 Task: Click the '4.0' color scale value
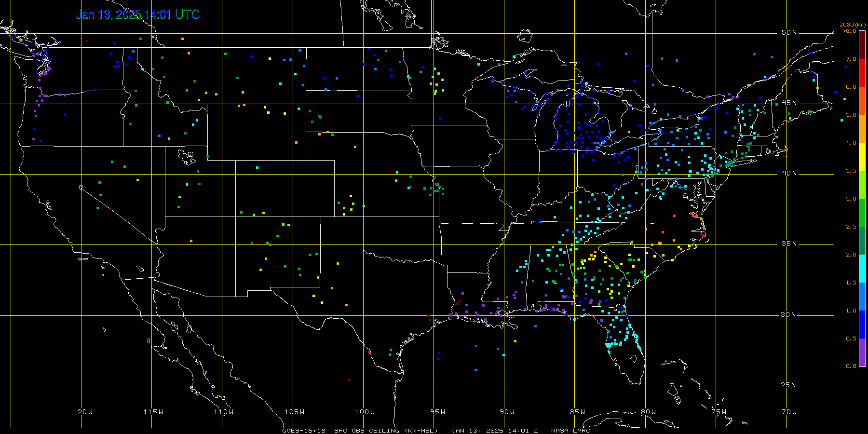[851, 143]
